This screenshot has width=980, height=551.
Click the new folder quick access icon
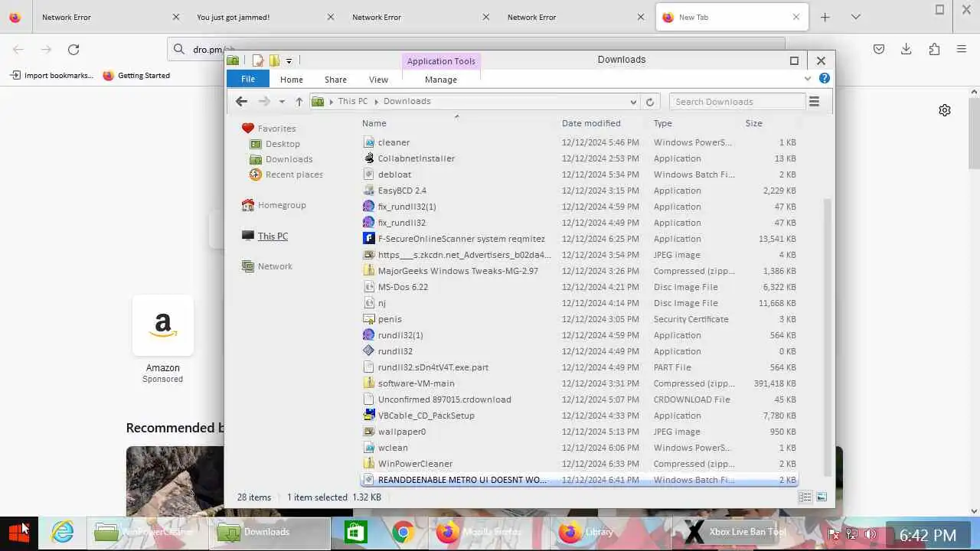click(274, 60)
